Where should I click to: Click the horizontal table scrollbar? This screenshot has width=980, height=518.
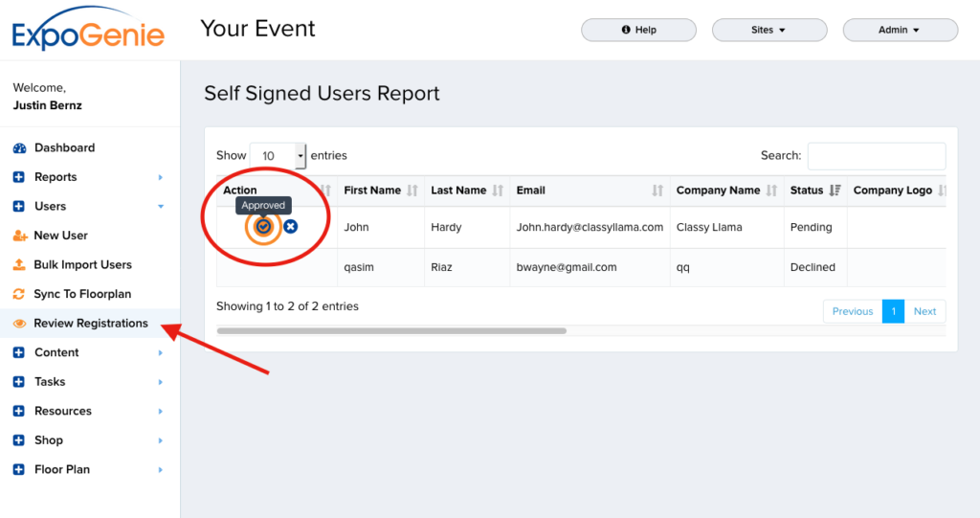pyautogui.click(x=391, y=331)
